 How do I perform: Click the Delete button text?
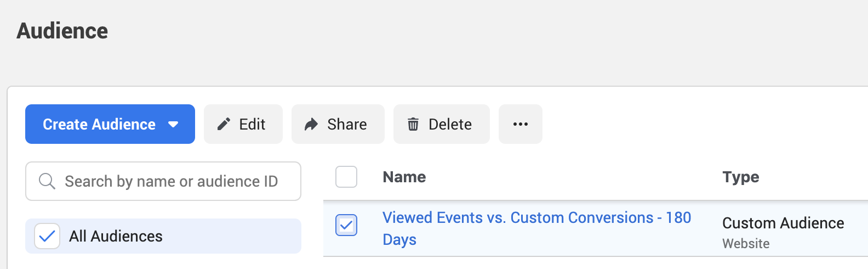click(450, 125)
